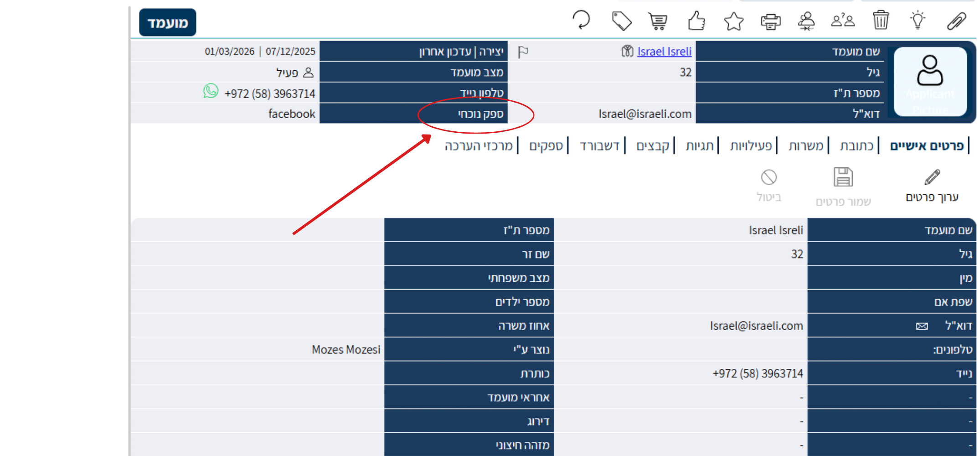Click the applicant picture placeholder

(930, 81)
